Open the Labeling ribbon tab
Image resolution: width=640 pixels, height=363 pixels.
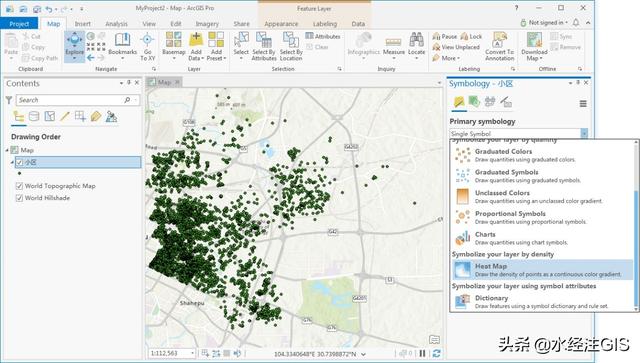(325, 24)
